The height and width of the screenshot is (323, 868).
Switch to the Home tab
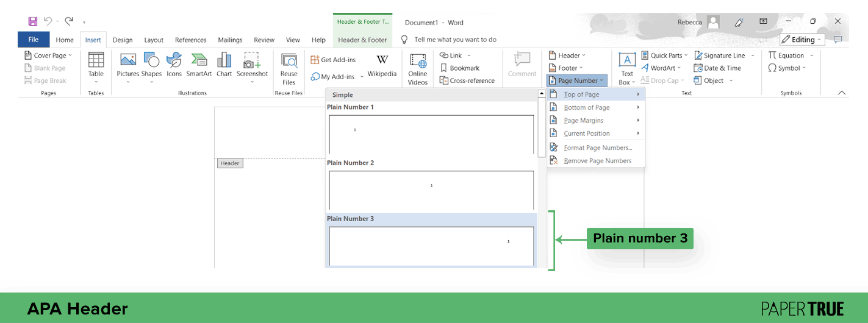pos(65,40)
